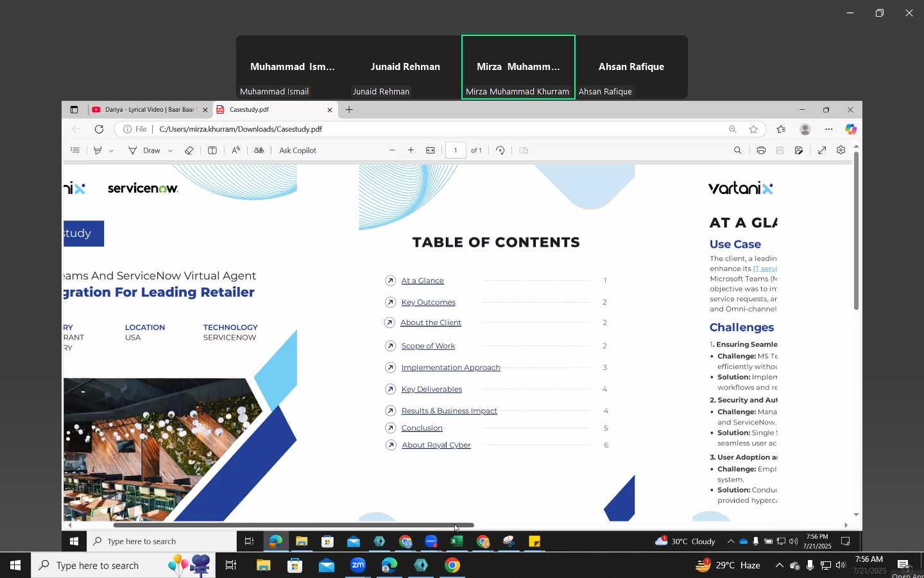
Task: Click the vertical scrollbar down arrow
Action: pos(856,515)
